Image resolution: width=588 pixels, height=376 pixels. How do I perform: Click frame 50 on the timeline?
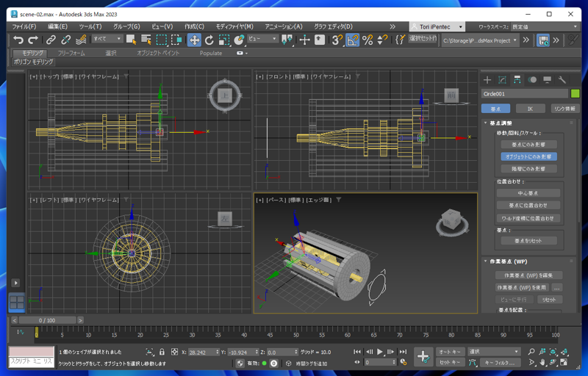296,333
